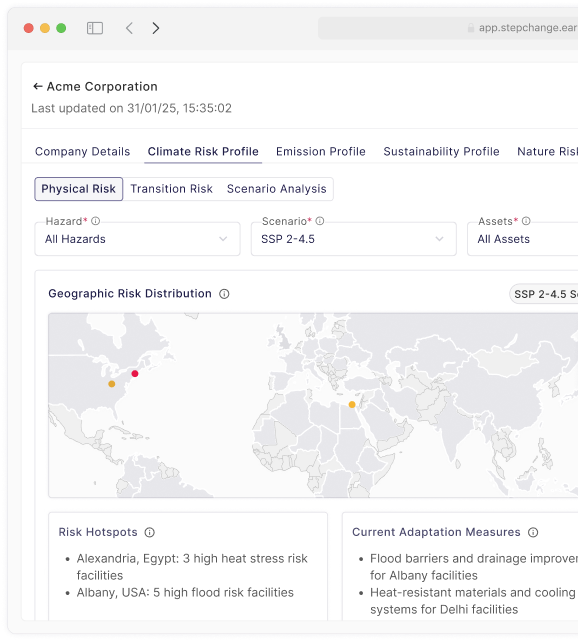Expand the All Hazards dropdown

click(x=137, y=239)
